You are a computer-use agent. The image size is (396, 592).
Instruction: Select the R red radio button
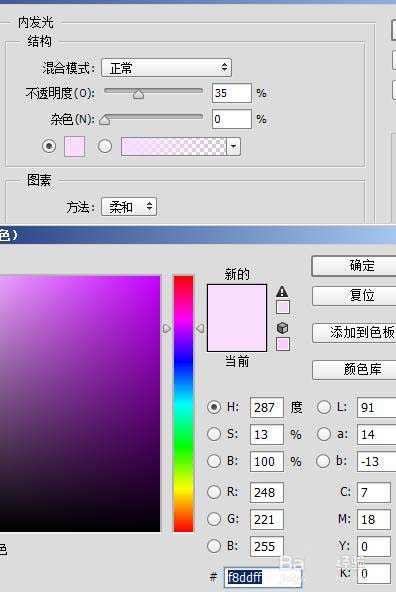click(x=214, y=492)
